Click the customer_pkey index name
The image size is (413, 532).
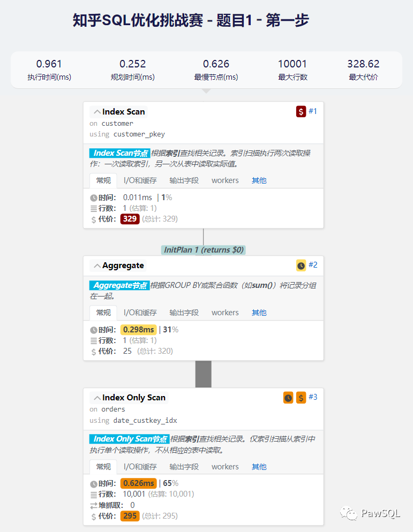(139, 134)
